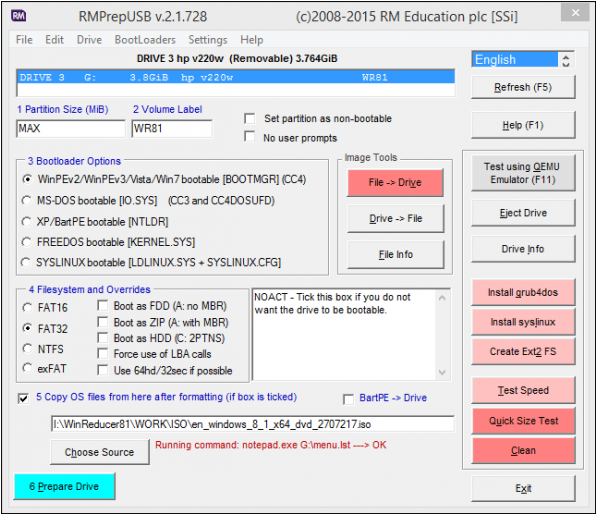Select DRIVE 3 G: hp v220w in drive list
The image size is (597, 515).
[236, 78]
